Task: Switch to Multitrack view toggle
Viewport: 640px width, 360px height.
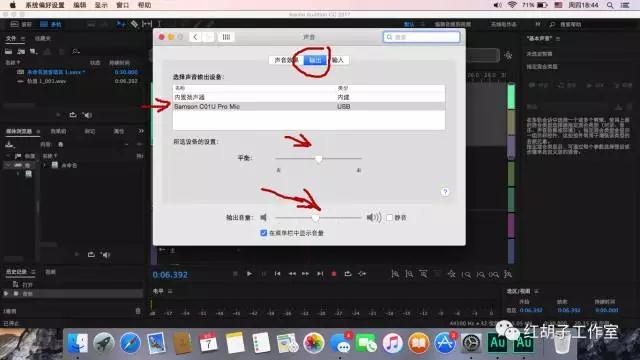Action: pos(51,24)
